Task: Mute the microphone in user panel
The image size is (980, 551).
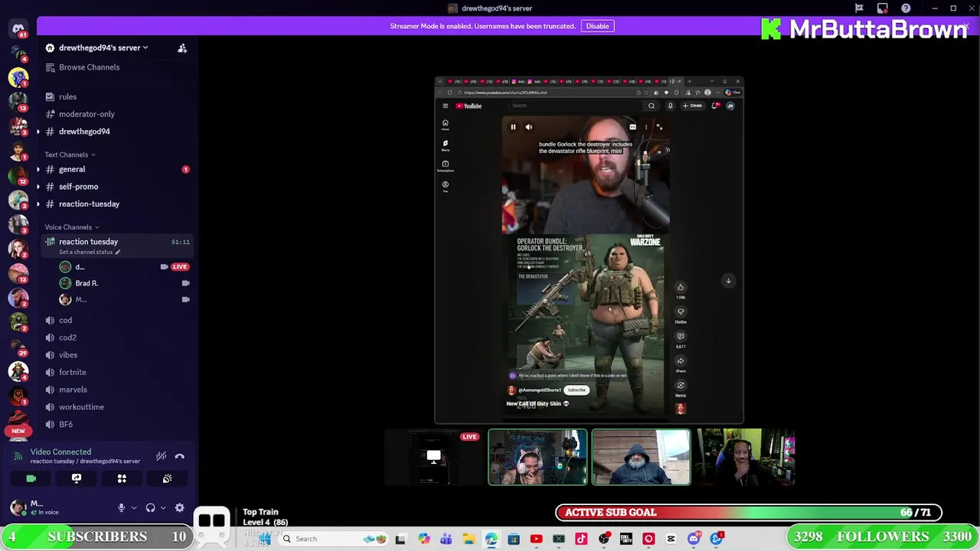Action: (121, 507)
